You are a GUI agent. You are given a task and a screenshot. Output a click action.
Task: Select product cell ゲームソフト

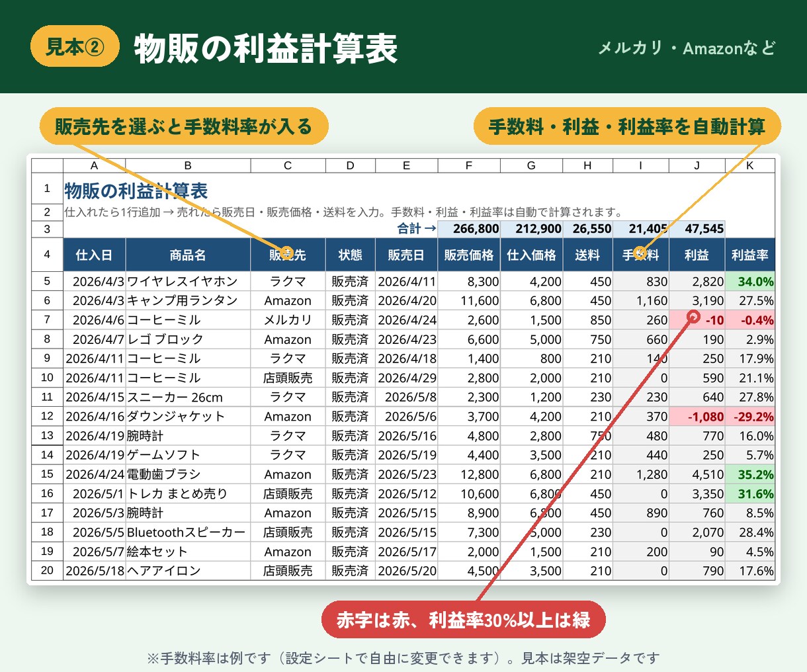tap(188, 455)
